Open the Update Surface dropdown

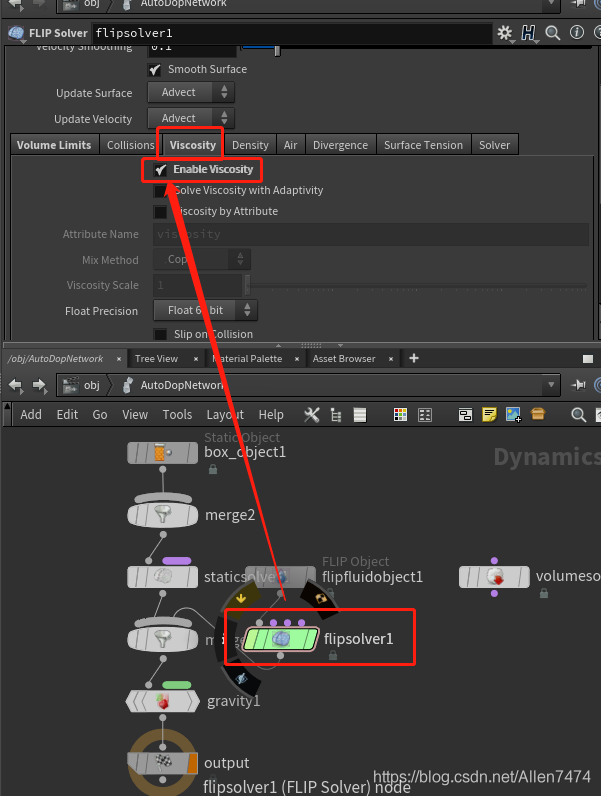tap(191, 93)
